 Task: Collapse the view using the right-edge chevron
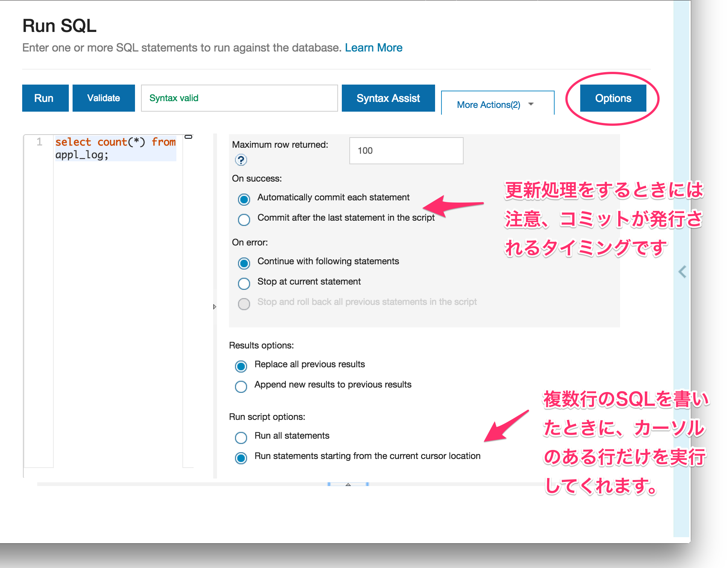click(681, 272)
